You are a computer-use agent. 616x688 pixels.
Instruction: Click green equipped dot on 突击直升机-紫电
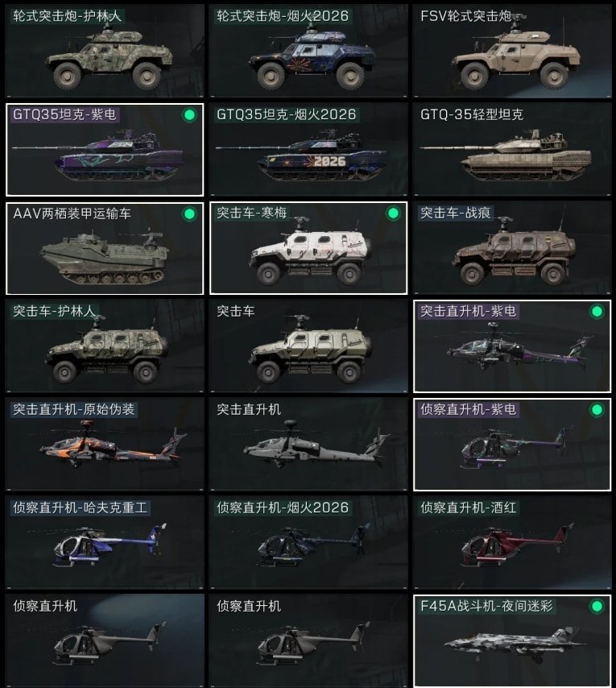(x=597, y=312)
